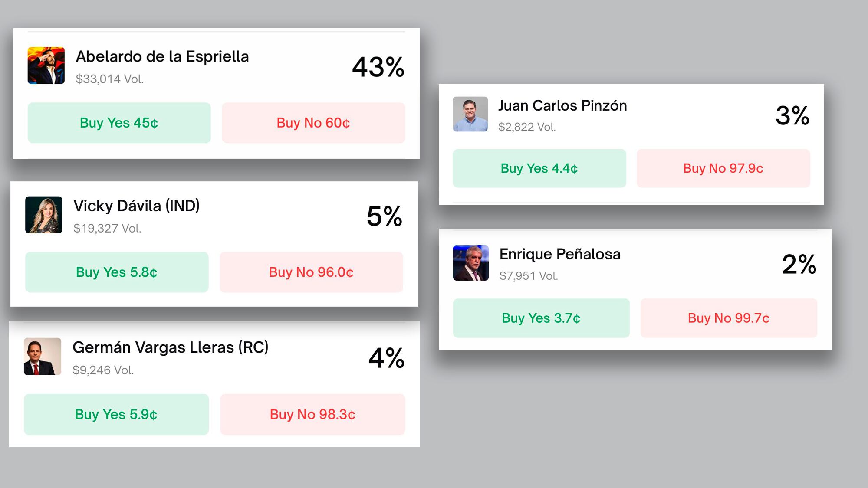Select the Juan Carlos Pinzón avatar

470,114
